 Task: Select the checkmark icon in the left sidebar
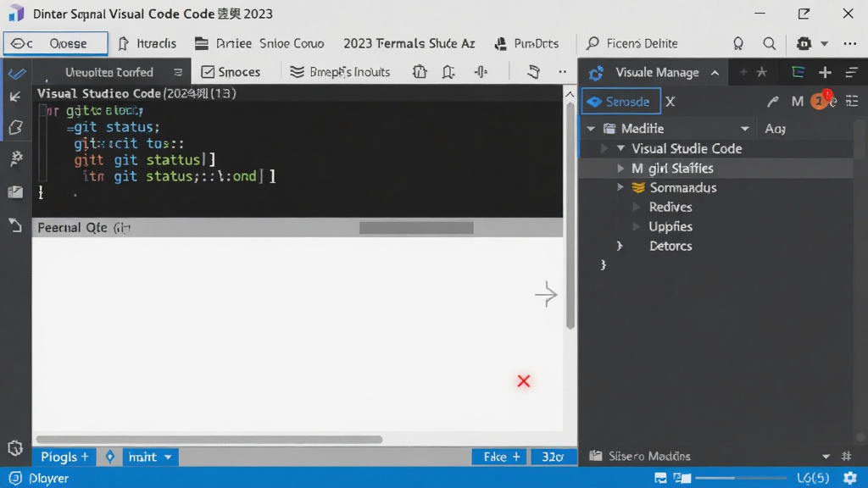pos(17,73)
